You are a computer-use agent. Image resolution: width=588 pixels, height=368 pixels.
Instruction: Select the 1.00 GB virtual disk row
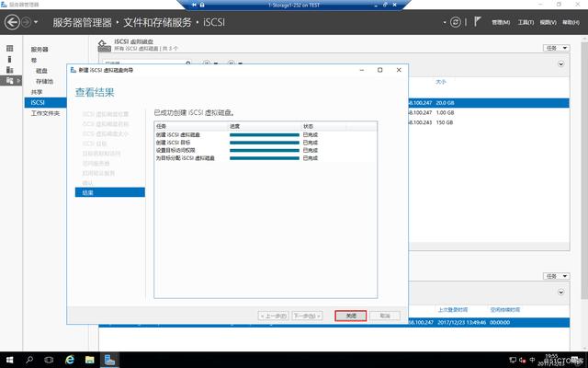[x=489, y=112]
